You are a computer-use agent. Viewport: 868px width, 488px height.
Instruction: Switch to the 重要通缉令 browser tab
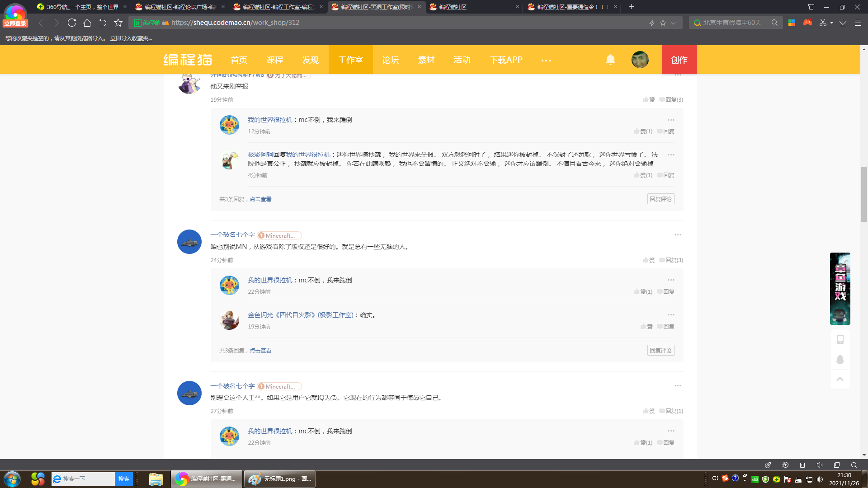point(572,7)
